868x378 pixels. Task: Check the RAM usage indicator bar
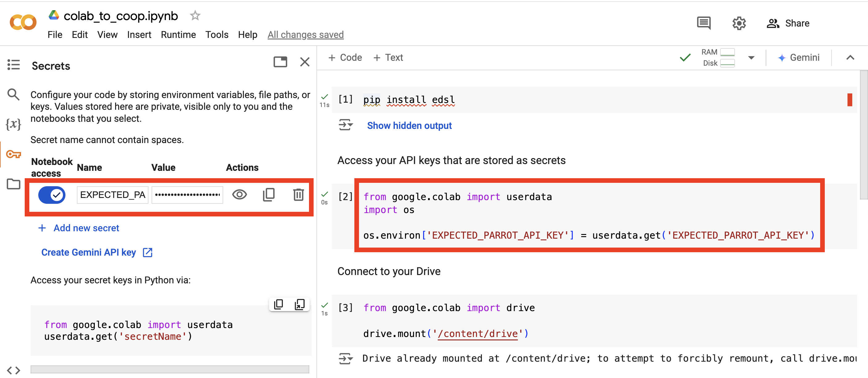[x=727, y=52]
